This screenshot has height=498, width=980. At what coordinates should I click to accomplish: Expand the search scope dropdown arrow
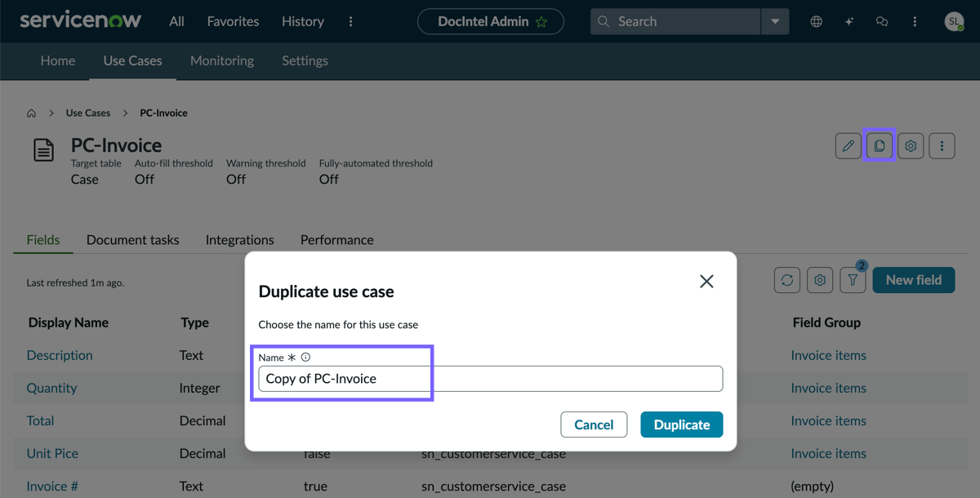pos(775,21)
